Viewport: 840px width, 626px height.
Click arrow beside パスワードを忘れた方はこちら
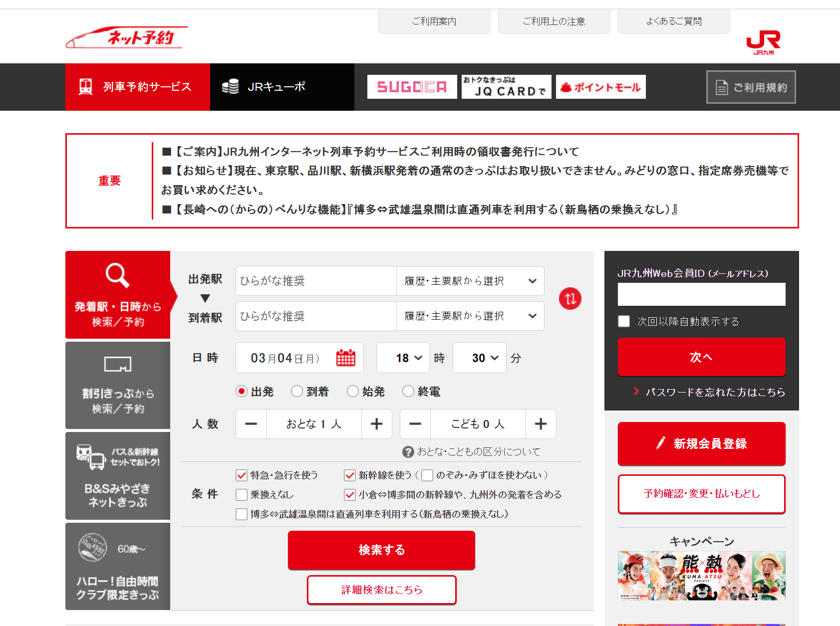[x=636, y=392]
